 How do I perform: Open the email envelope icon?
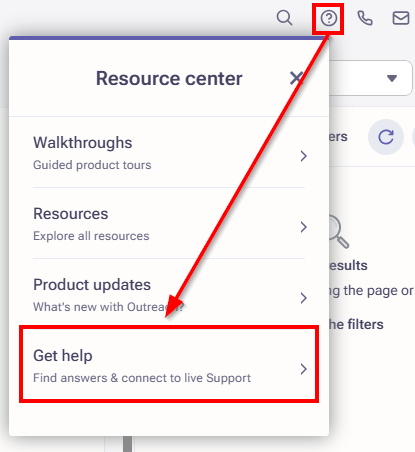(401, 18)
